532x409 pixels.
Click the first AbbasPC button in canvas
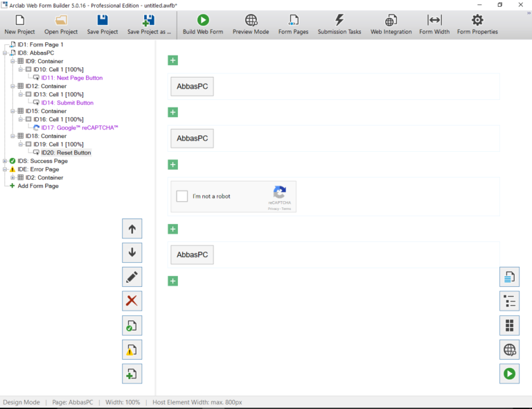coord(192,87)
